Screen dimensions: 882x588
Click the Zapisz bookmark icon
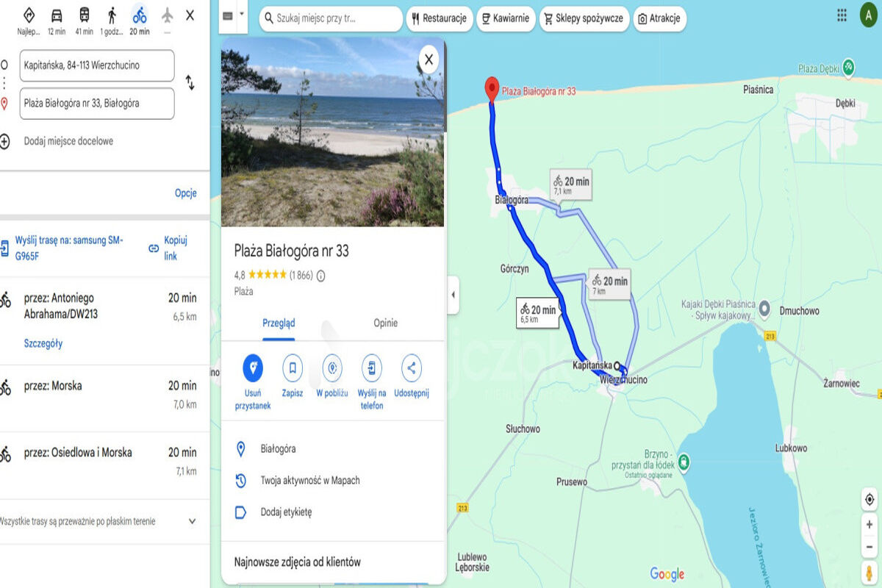(293, 367)
